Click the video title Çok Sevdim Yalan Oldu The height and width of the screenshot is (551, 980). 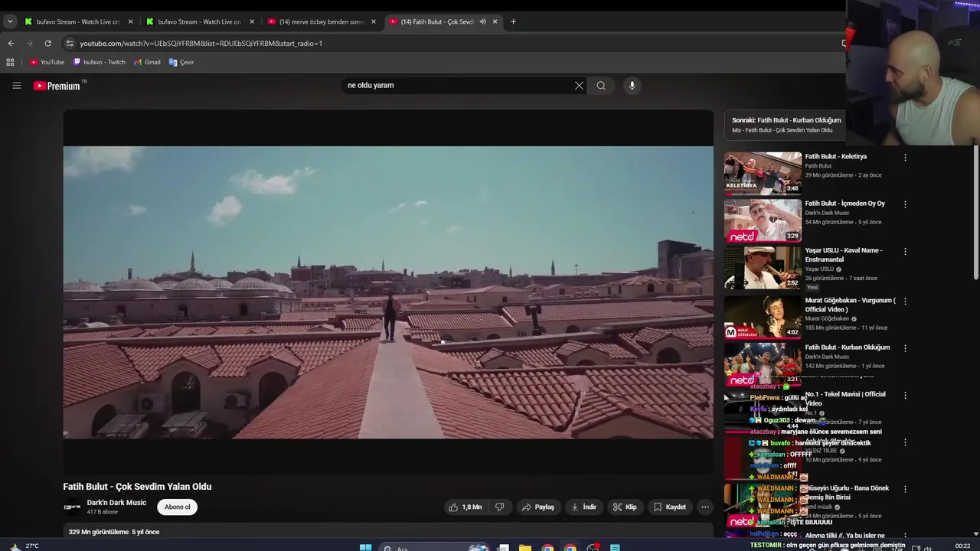click(137, 487)
